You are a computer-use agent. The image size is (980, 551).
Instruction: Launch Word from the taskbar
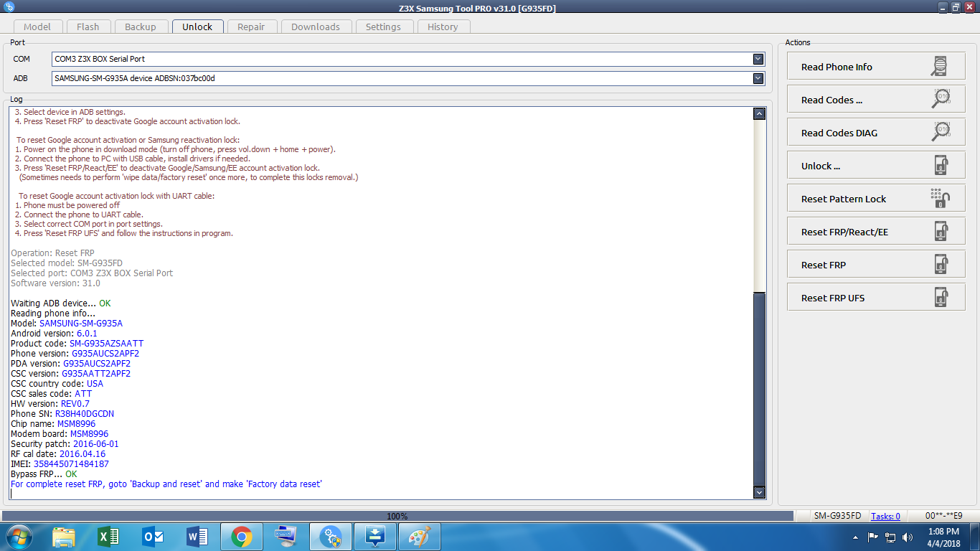(197, 537)
